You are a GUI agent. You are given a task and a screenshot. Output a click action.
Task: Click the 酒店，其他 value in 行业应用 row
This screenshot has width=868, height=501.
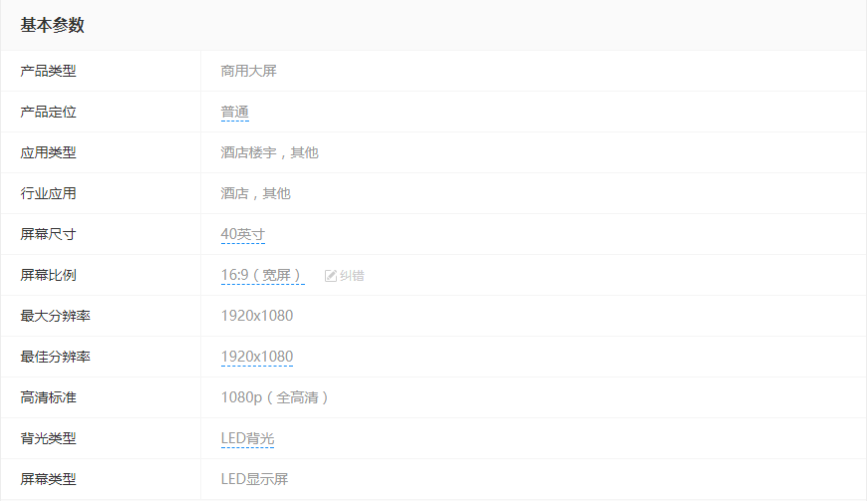(x=255, y=194)
